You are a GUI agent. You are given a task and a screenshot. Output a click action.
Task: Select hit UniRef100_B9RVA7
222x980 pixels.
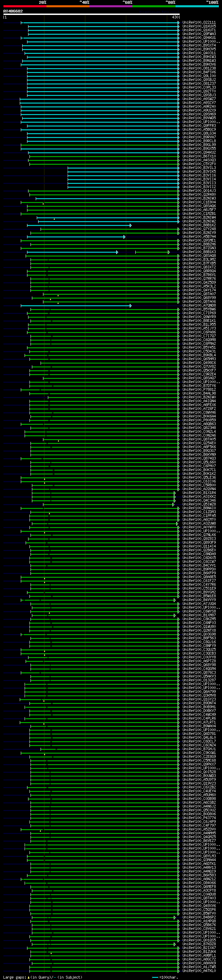click(x=199, y=137)
